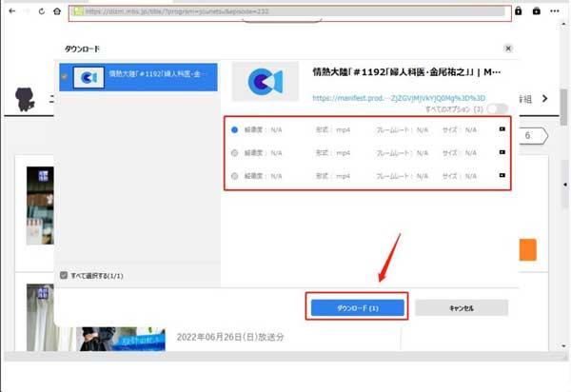Toggle the すべて選択する(1/1) checkbox
571x392 pixels.
64,275
